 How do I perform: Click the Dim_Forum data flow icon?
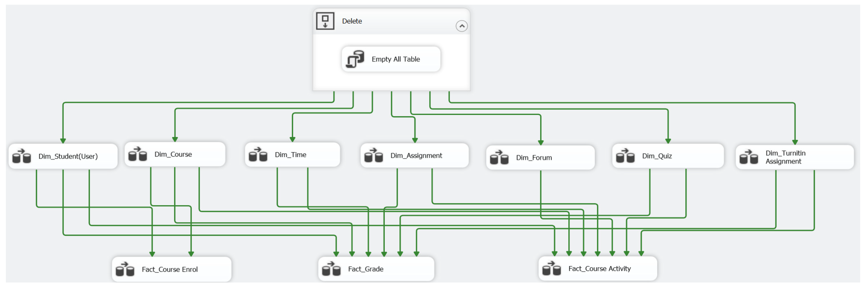(499, 158)
